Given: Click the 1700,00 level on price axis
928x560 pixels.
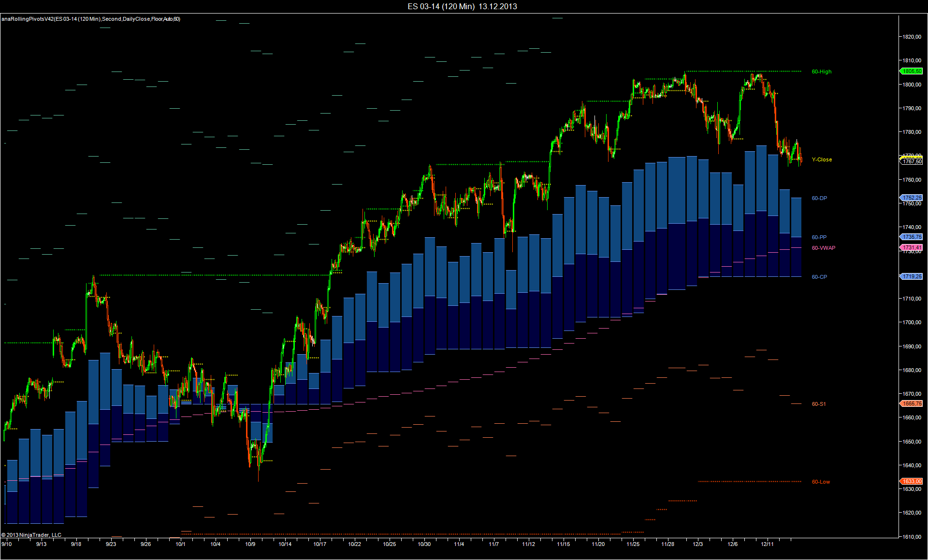Looking at the screenshot, I should tap(911, 323).
